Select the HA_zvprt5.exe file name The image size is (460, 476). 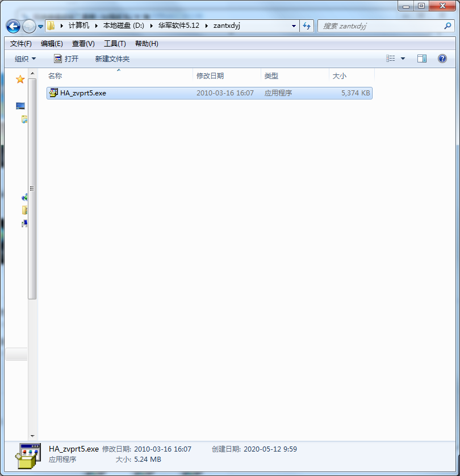pos(83,93)
